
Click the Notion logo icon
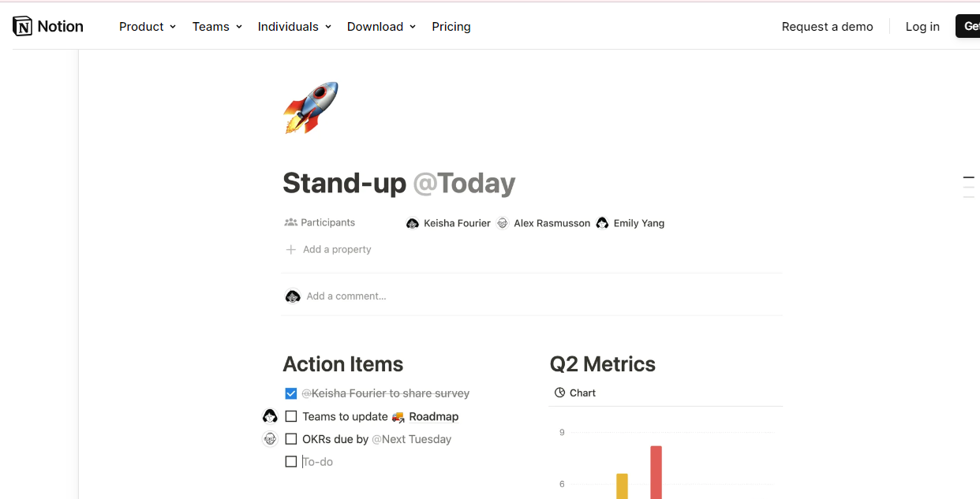pos(23,26)
